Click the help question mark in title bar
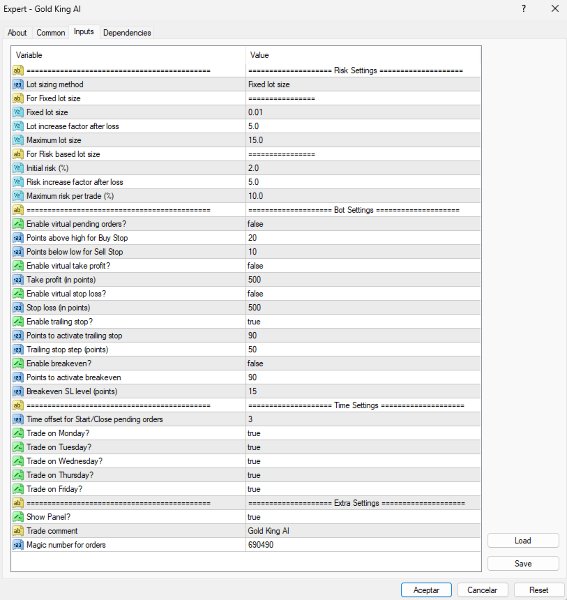Screen dimensions: 567x600 click(523, 9)
